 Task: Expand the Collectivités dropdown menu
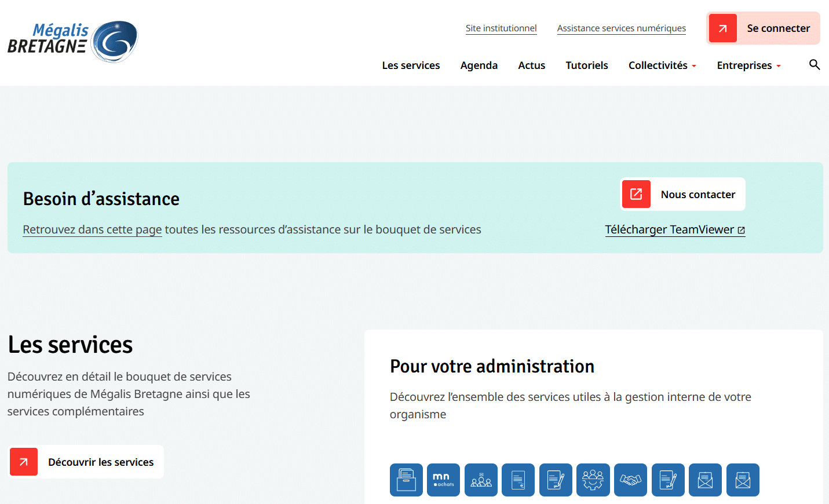tap(662, 65)
